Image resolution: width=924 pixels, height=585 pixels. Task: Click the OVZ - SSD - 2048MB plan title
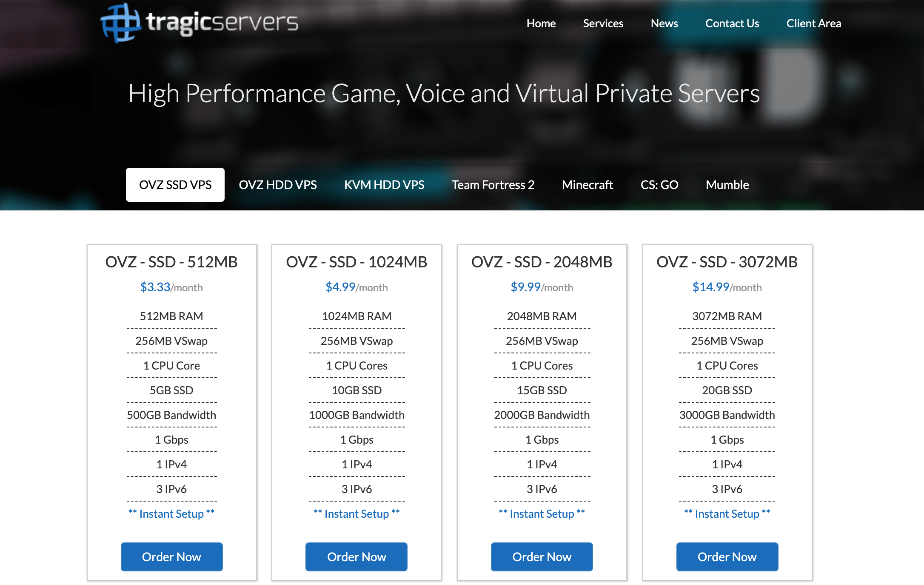[x=542, y=262]
